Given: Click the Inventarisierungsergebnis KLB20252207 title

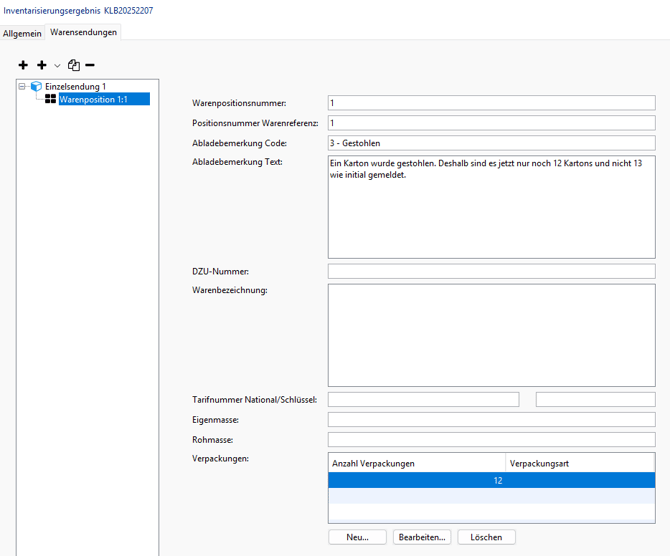Looking at the screenshot, I should (x=78, y=11).
